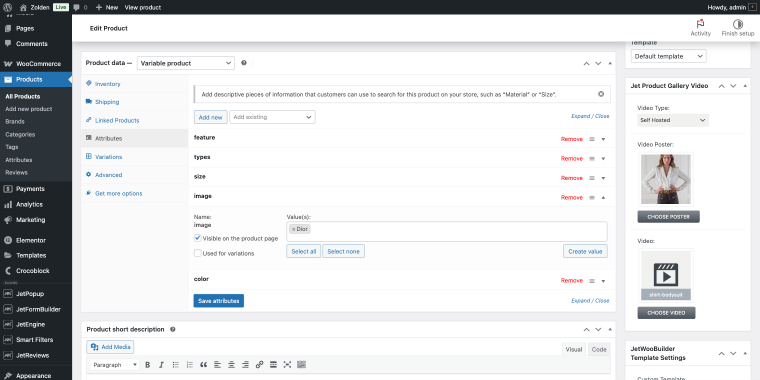The height and width of the screenshot is (380, 760).
Task: Click the Activity flag icon
Action: pos(700,24)
